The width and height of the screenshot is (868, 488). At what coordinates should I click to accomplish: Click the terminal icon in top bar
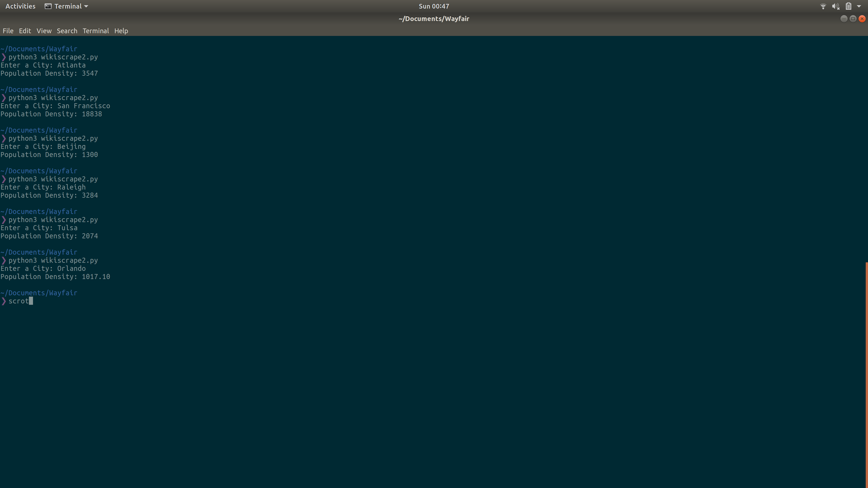pos(48,6)
